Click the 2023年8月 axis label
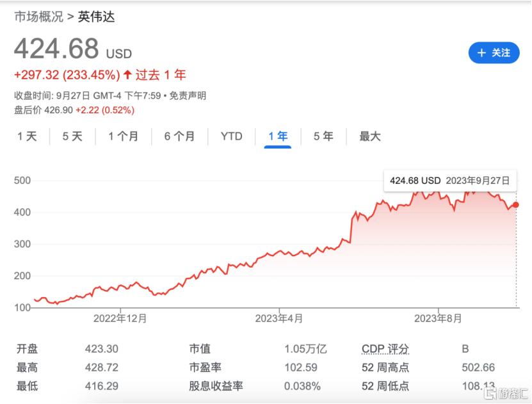 point(438,318)
